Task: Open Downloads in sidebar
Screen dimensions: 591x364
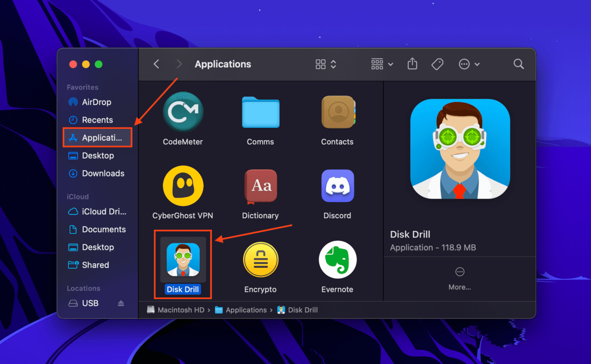Action: pyautogui.click(x=97, y=173)
